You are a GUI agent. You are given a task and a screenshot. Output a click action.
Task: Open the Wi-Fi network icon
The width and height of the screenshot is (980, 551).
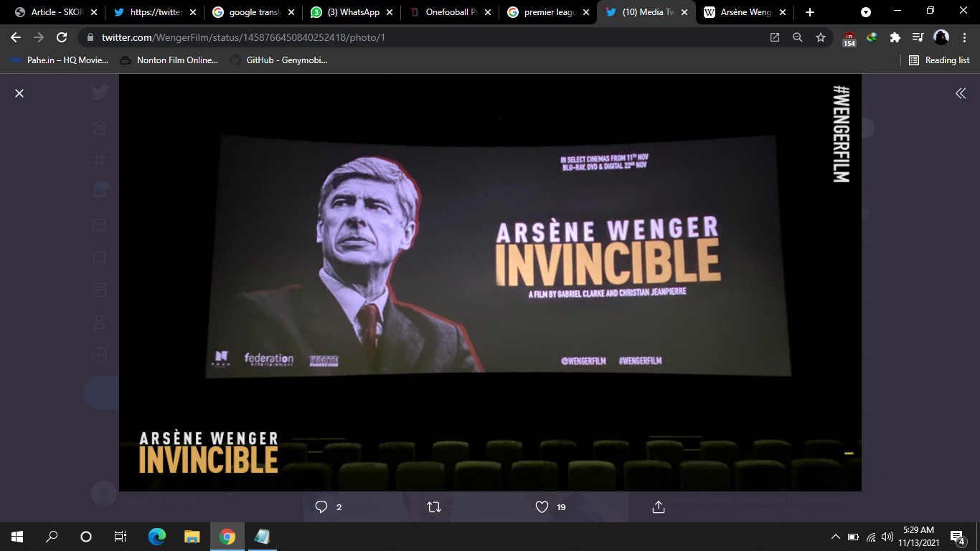coord(871,537)
